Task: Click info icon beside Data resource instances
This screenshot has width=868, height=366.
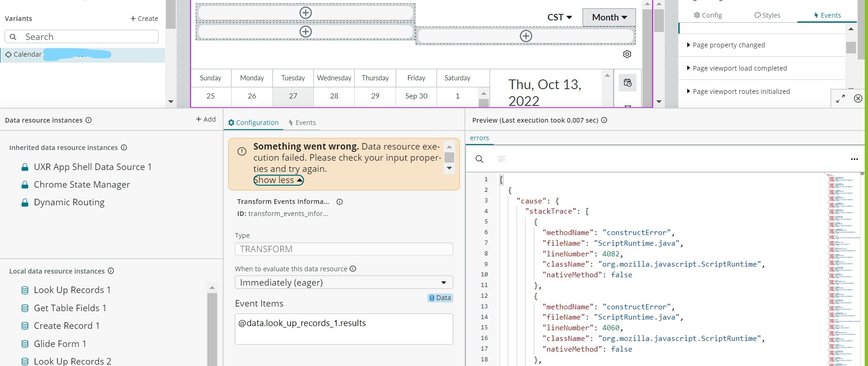Action: point(88,120)
